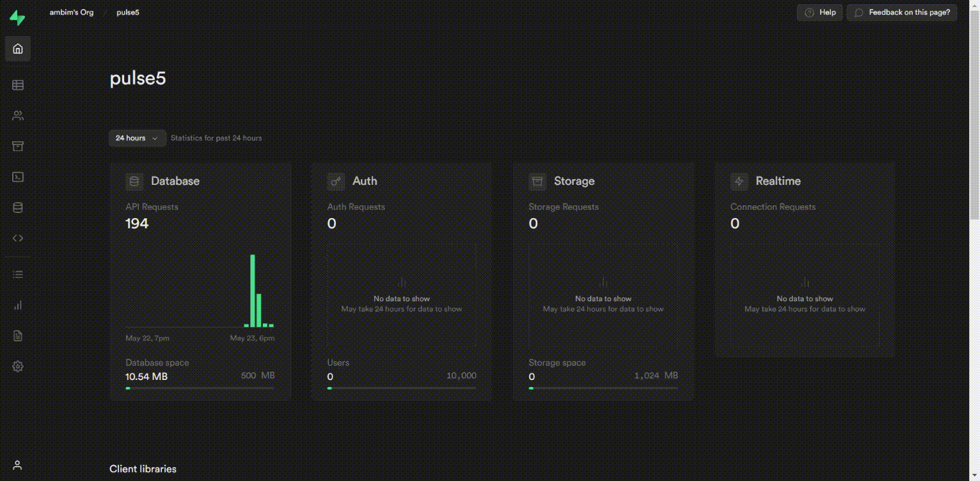Open the Reports bar chart icon
The height and width of the screenshot is (481, 980).
click(18, 305)
